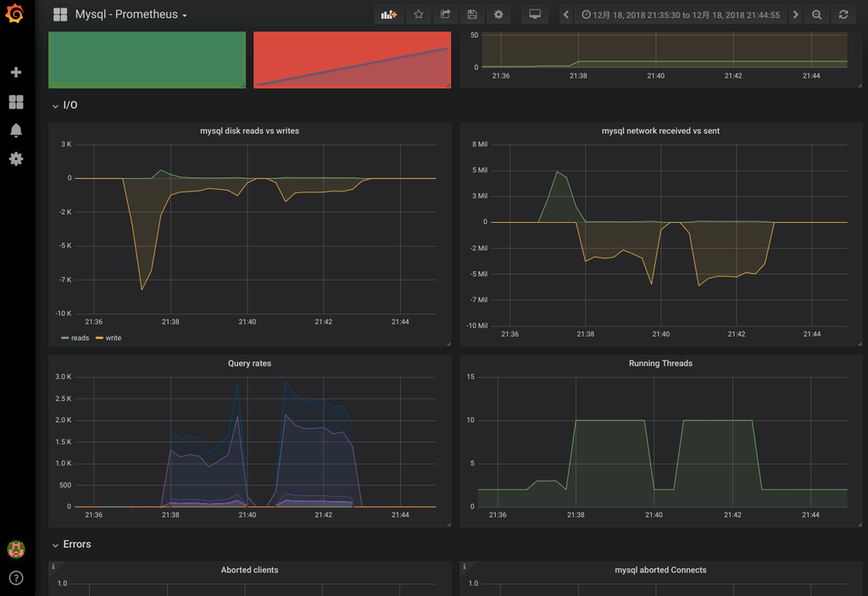Toggle the write series in legend
Viewport: 868px width, 596px height.
[108, 338]
